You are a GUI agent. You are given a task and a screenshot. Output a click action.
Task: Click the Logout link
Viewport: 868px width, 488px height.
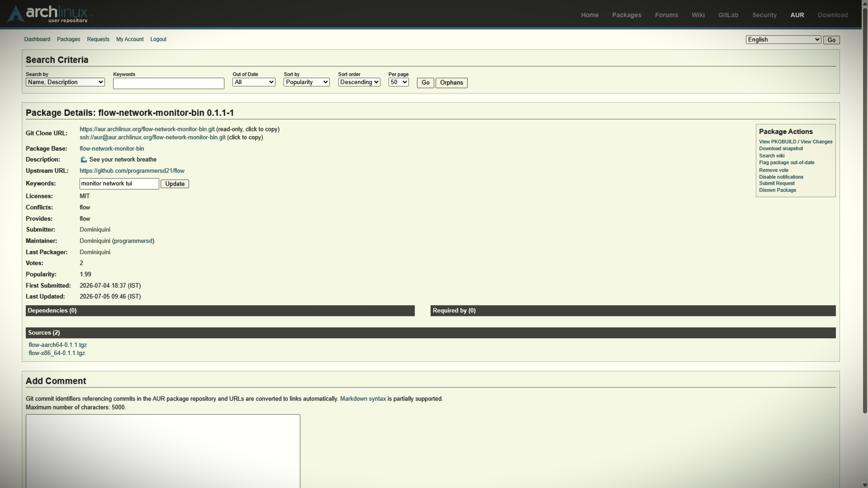point(158,39)
